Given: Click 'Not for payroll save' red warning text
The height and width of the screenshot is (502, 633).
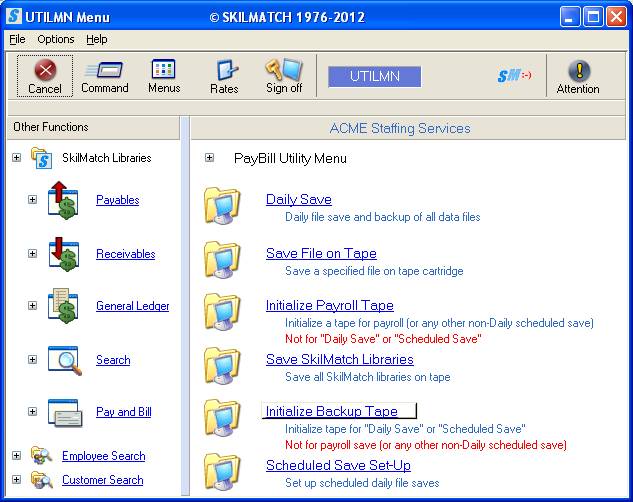Looking at the screenshot, I should coord(426,445).
